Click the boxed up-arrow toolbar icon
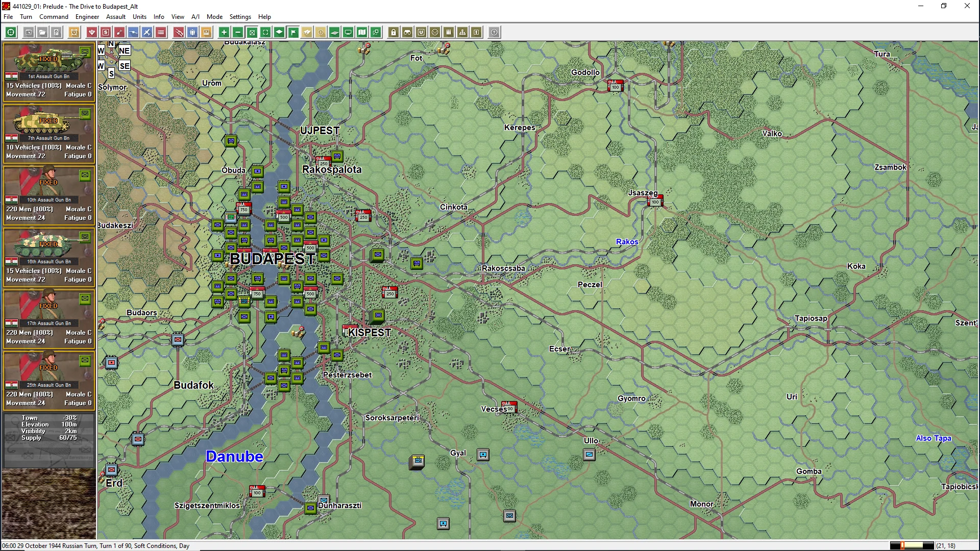 (x=476, y=32)
